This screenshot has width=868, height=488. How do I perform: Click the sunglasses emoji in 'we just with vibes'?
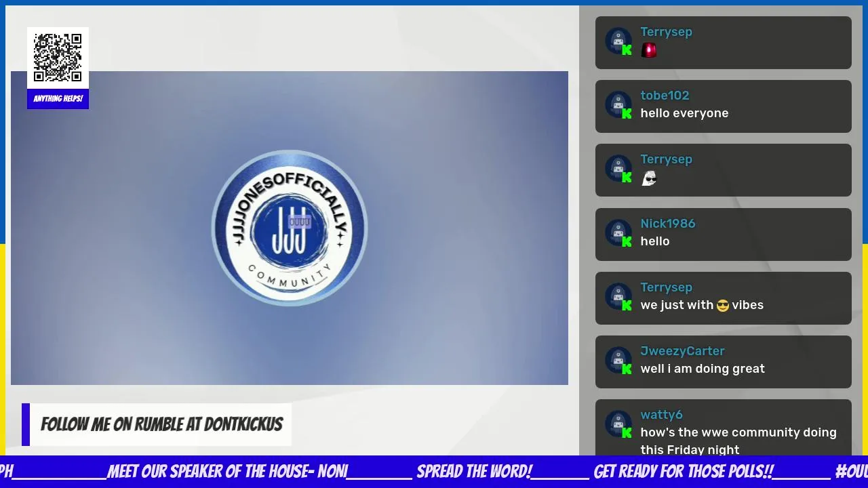pos(722,306)
